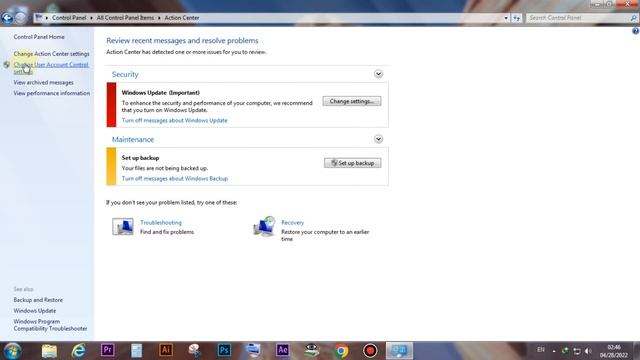Image resolution: width=640 pixels, height=360 pixels.
Task: Click the EN language indicator
Action: click(x=541, y=350)
